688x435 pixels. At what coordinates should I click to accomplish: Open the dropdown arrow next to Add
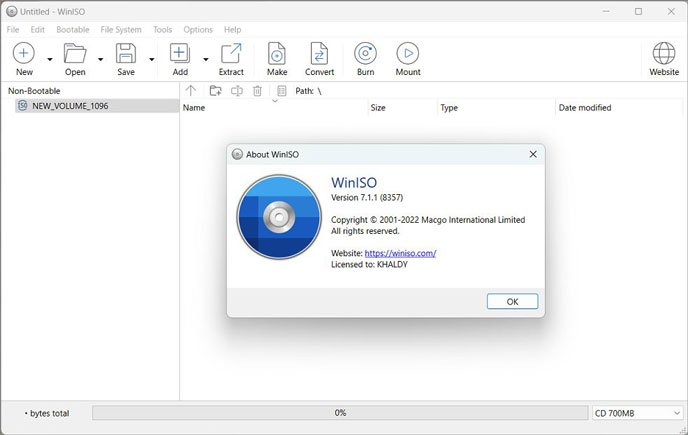(x=205, y=60)
